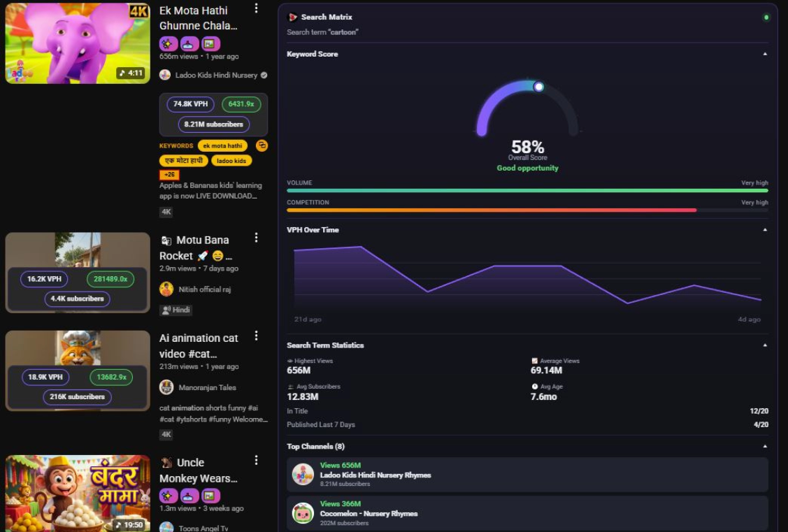
Task: Select the Hindi 'एक मोटा हाथी' keyword tag
Action: coord(184,161)
